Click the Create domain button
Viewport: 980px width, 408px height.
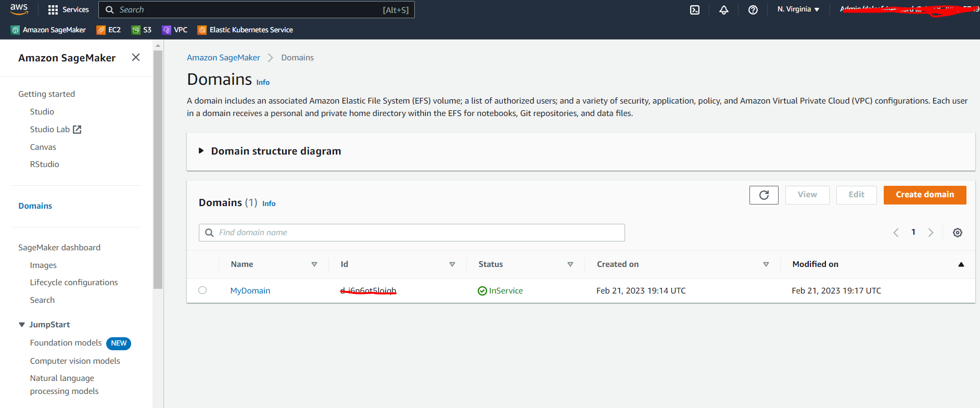[x=925, y=195]
